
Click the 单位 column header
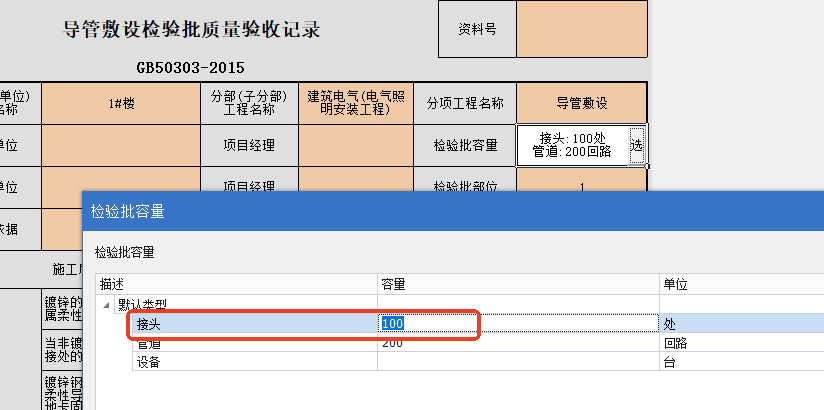point(742,284)
